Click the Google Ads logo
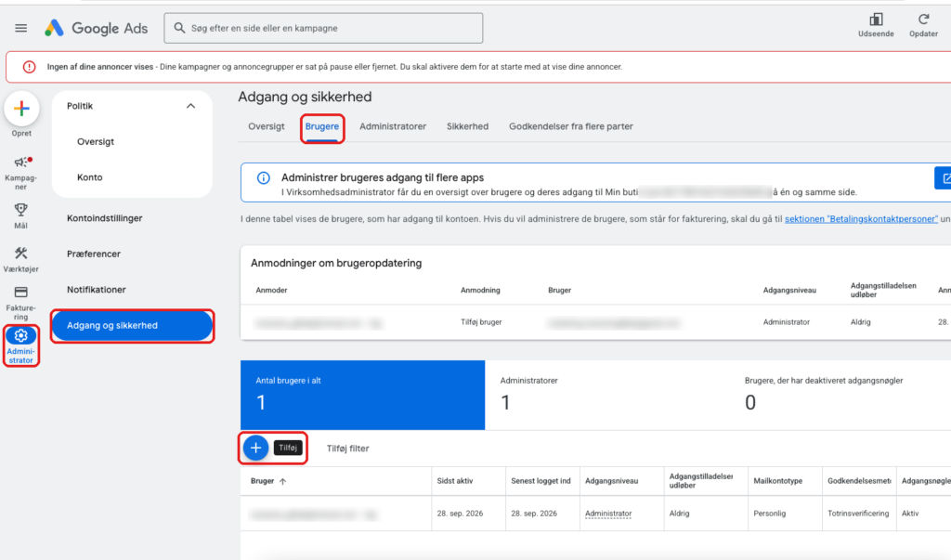 coord(96,28)
